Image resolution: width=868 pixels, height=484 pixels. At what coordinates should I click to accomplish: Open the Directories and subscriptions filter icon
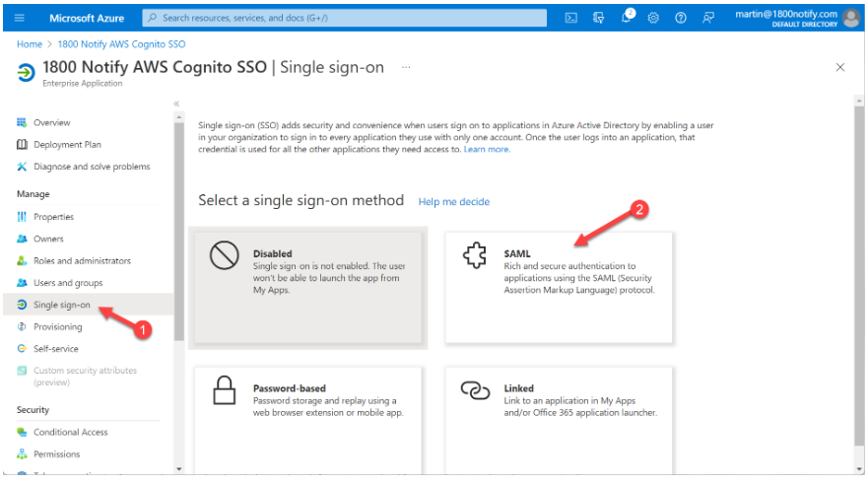click(598, 18)
